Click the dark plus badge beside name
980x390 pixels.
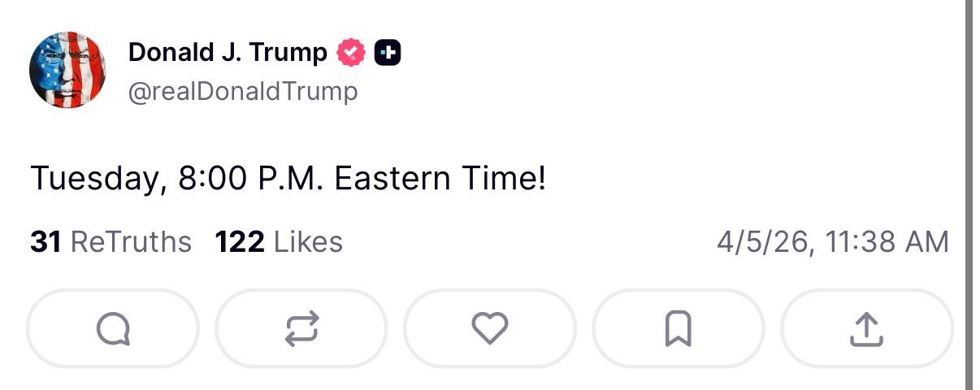pyautogui.click(x=388, y=54)
